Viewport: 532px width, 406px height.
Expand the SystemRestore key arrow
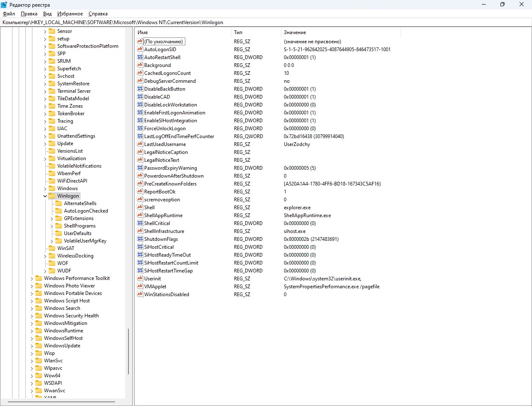tap(45, 84)
